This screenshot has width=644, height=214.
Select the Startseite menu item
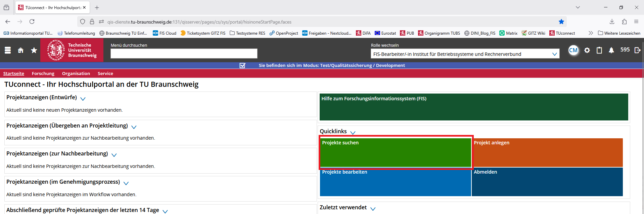[x=14, y=73]
